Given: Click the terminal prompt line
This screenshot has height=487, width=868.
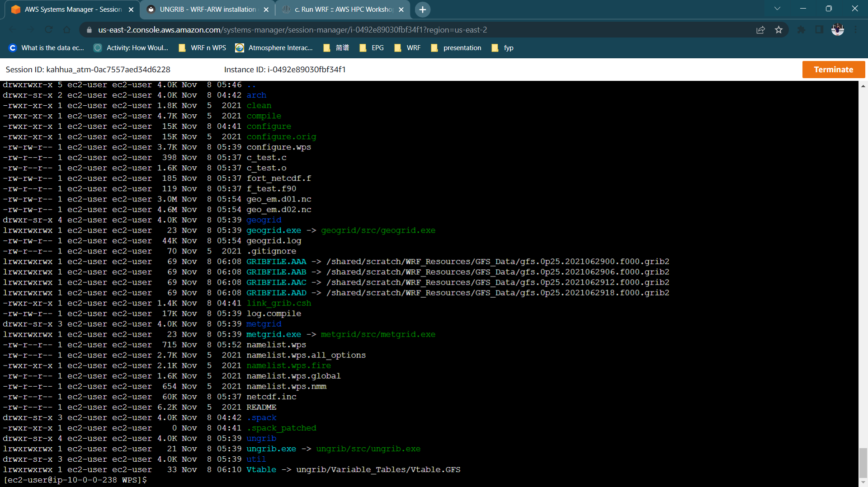Looking at the screenshot, I should pos(75,480).
